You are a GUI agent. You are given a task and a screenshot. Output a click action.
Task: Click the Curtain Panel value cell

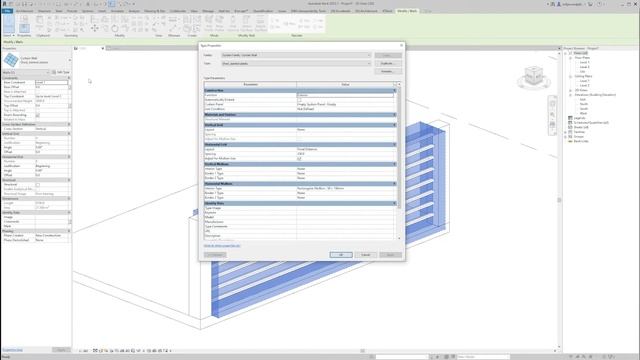(x=345, y=104)
